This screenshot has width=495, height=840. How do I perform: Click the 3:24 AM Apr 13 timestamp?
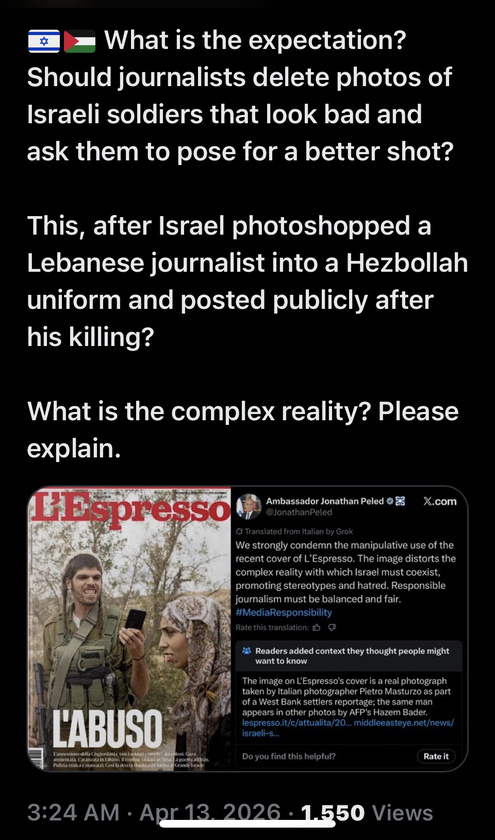pos(154,812)
